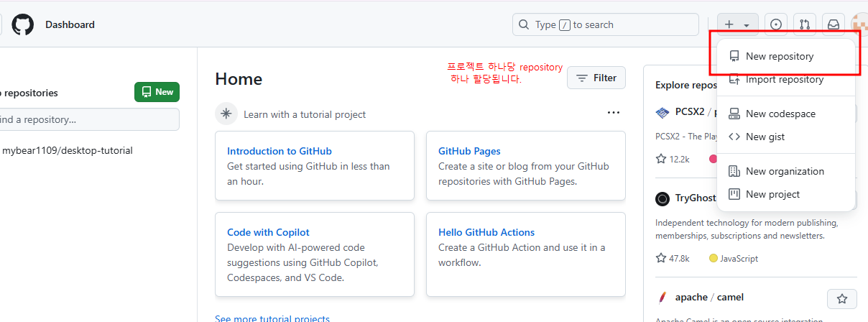Open the apache / camel repository link

pyautogui.click(x=709, y=297)
